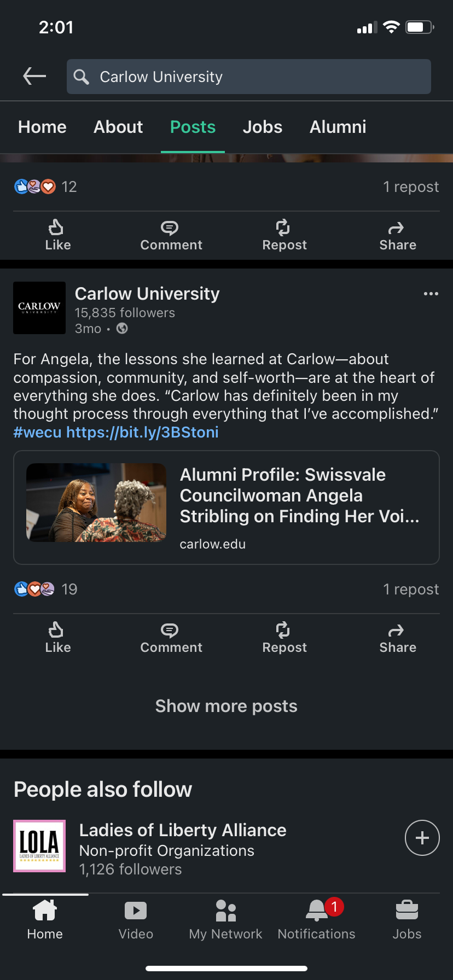The image size is (453, 980).
Task: Follow Ladies of Liberty Alliance with plus button
Action: pyautogui.click(x=422, y=837)
